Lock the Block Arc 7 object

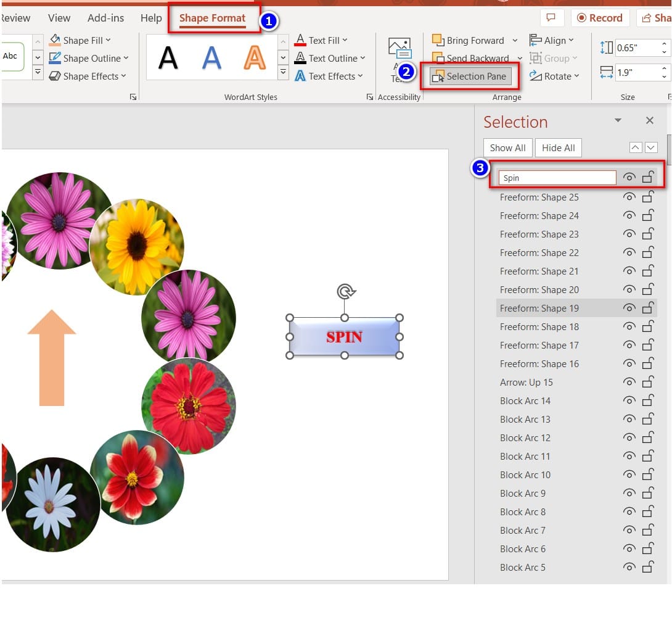[648, 530]
